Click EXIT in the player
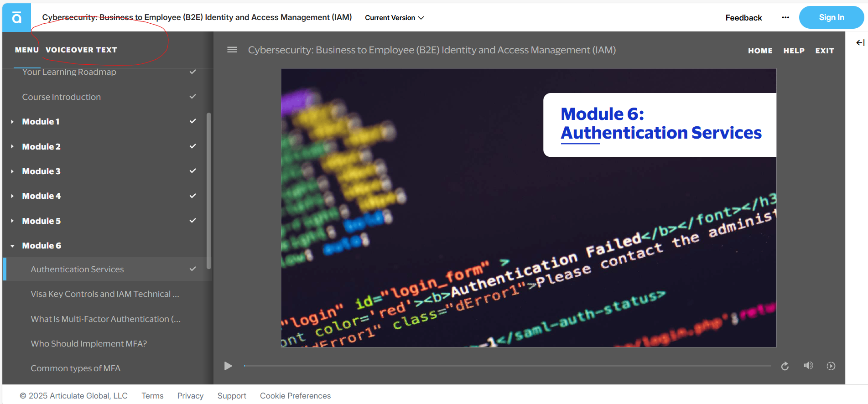 (x=825, y=51)
